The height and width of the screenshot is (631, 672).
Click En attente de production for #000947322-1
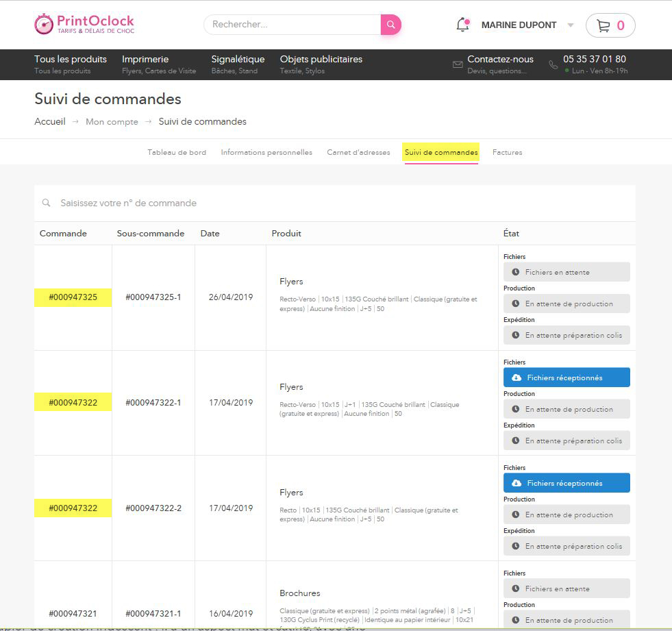[567, 410]
